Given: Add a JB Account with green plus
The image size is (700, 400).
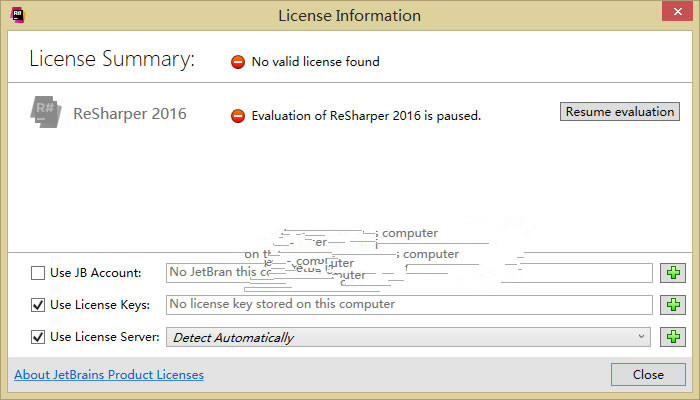Looking at the screenshot, I should 673,273.
